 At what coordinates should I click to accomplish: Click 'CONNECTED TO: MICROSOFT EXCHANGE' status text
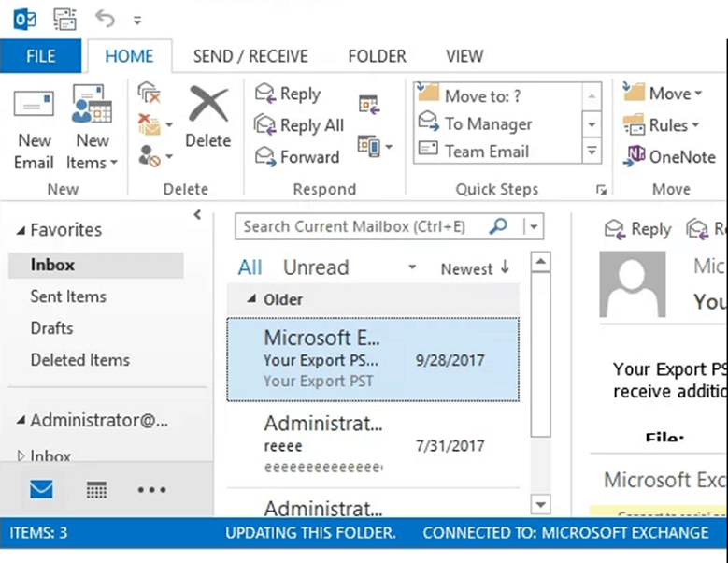[565, 532]
